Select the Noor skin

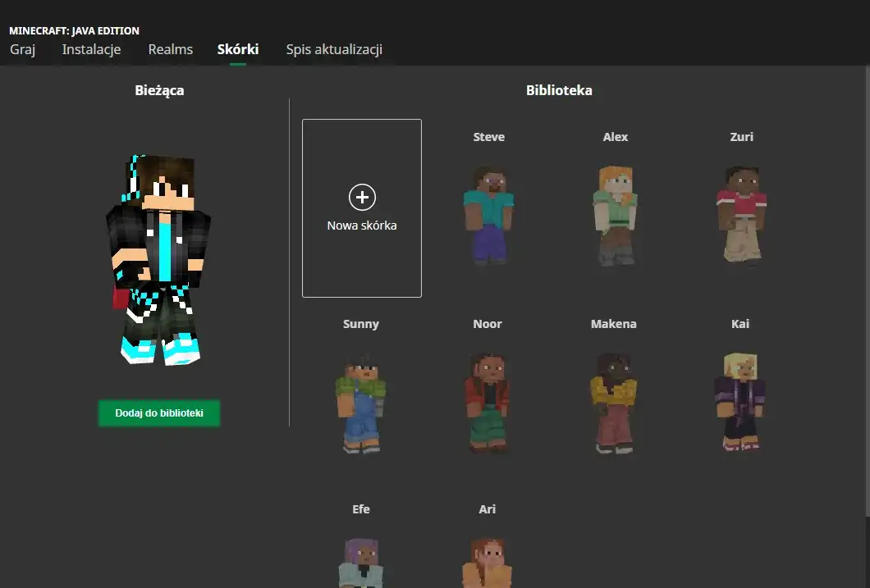pyautogui.click(x=487, y=402)
